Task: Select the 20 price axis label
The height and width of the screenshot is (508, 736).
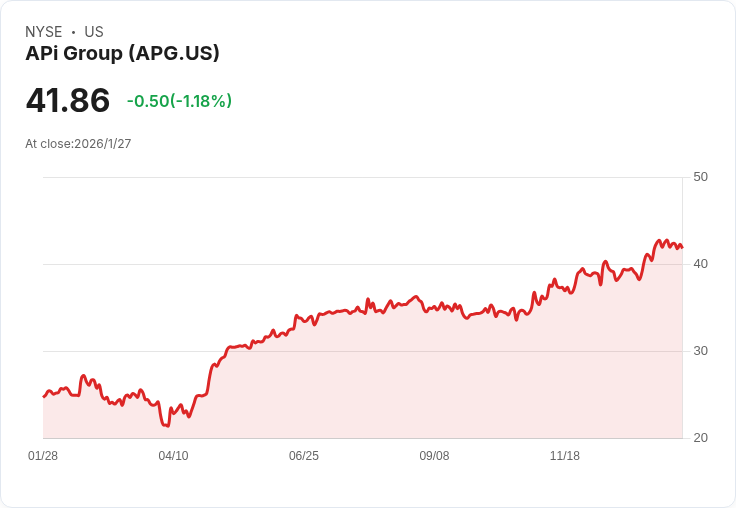Action: point(700,438)
